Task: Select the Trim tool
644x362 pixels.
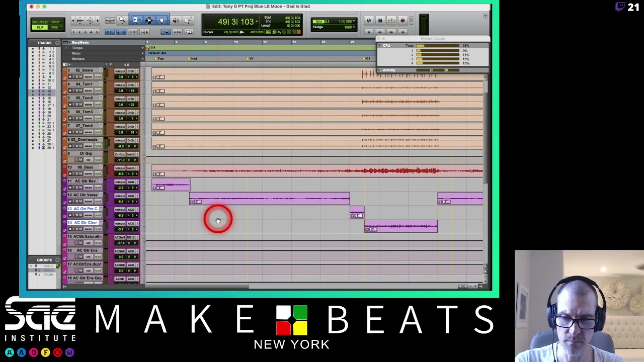Action: [136, 20]
